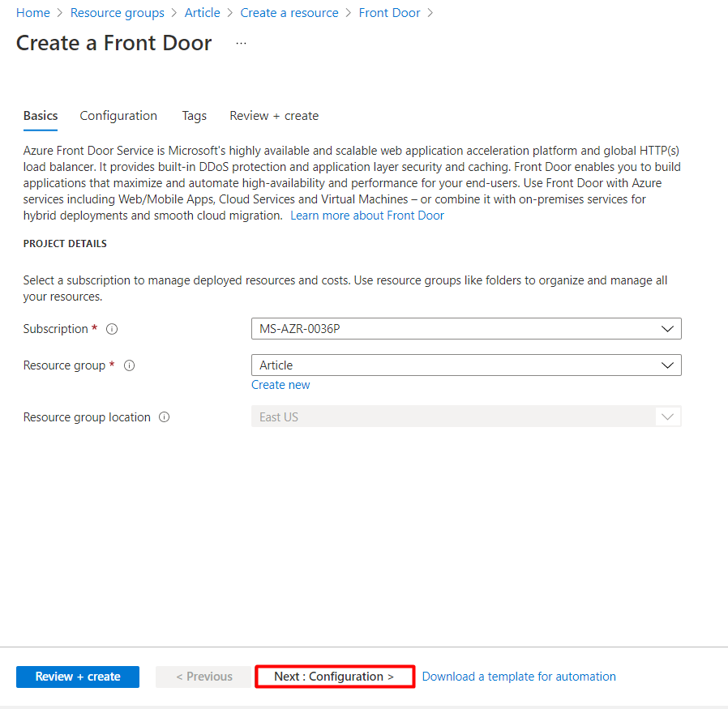Screen dimensions: 728x709
Task: Click the Subscription info icon
Action: coord(112,329)
